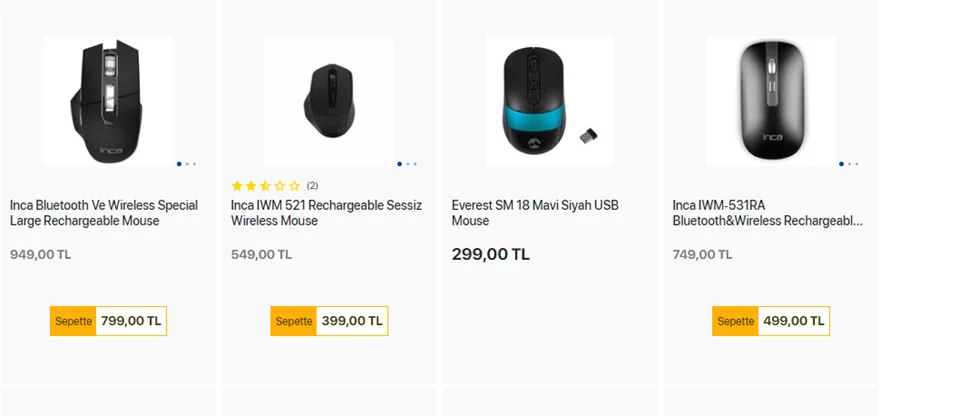Open the (2) reviews count for IWM 521

[x=312, y=186]
